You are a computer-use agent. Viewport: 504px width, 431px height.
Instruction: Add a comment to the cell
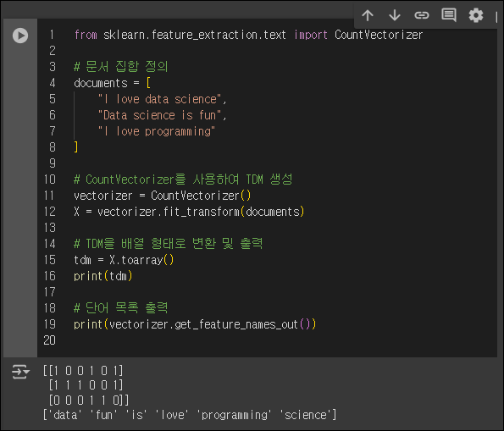(449, 14)
